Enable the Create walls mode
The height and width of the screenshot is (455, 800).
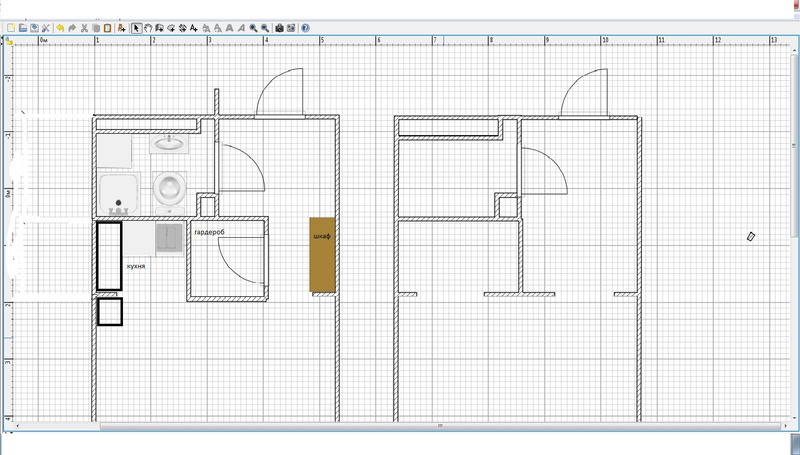coord(159,28)
